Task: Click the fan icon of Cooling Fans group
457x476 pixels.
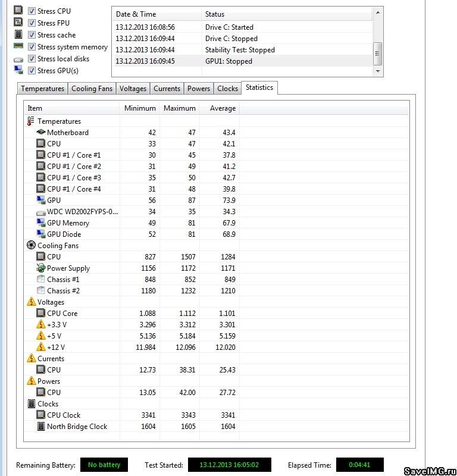Action: coord(31,245)
